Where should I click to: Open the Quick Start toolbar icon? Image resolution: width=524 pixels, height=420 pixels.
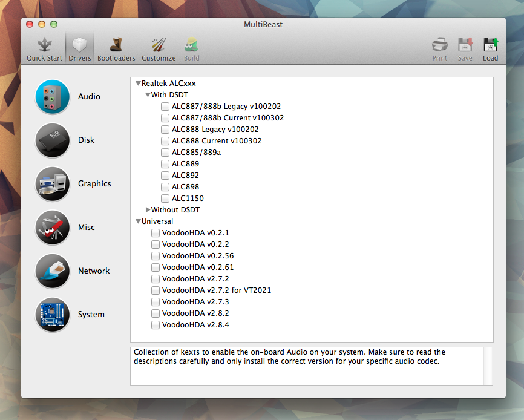pos(44,45)
